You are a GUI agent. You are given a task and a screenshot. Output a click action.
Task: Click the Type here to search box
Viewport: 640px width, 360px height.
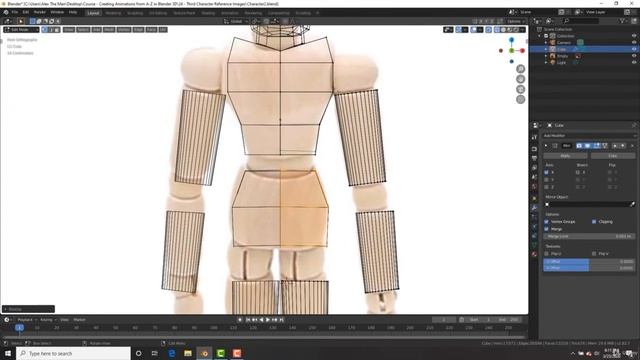point(73,353)
